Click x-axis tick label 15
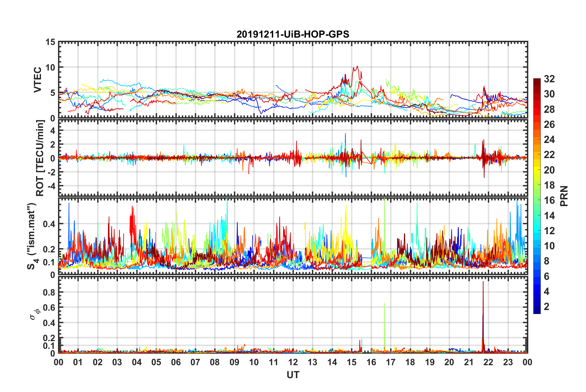586x392 pixels. 352,362
